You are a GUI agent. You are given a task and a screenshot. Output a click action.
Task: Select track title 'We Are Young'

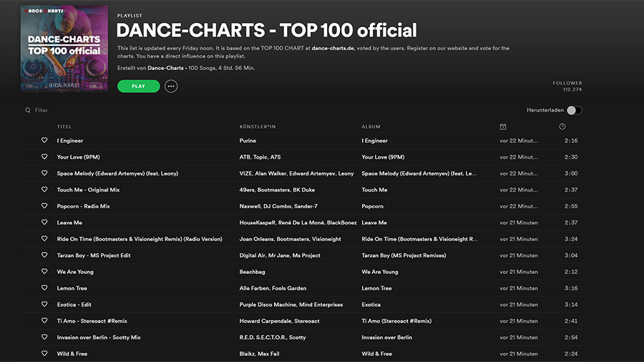[x=75, y=272]
